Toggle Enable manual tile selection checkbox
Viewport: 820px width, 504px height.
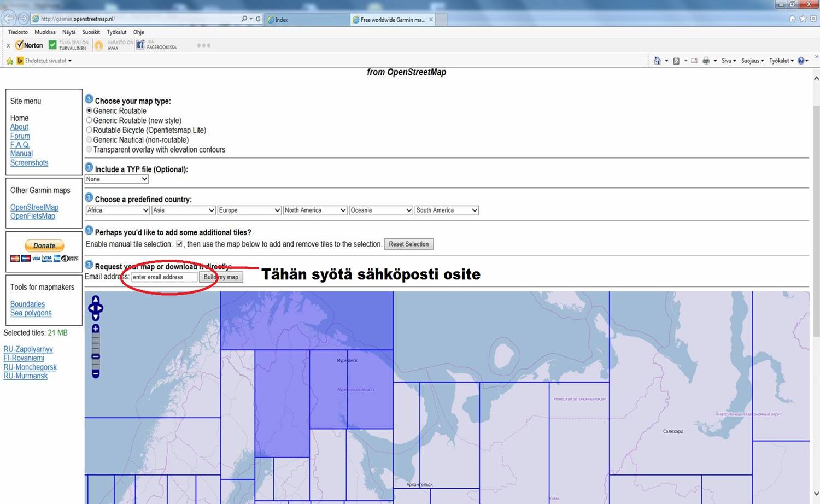[x=179, y=244]
